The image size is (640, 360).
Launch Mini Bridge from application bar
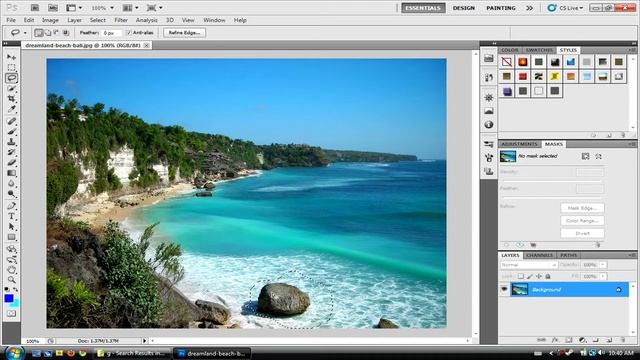click(x=53, y=8)
